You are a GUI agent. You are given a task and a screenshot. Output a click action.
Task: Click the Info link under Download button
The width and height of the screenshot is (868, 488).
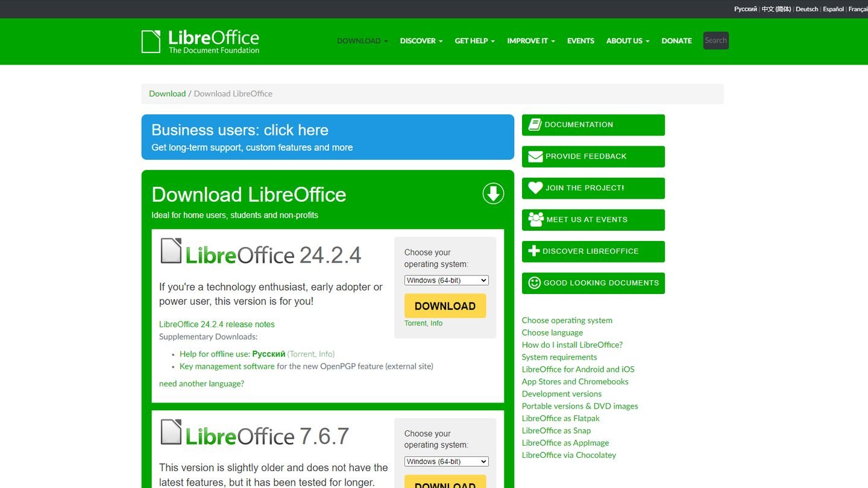pyautogui.click(x=436, y=324)
